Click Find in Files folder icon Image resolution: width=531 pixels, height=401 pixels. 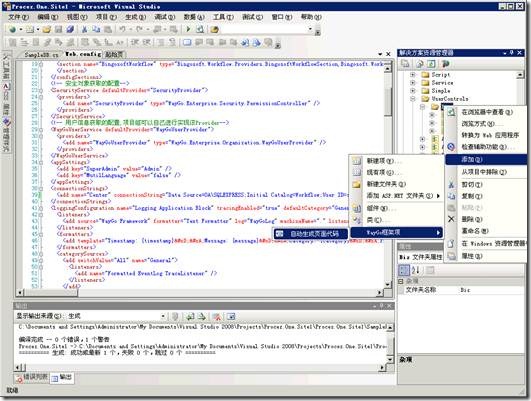(x=214, y=30)
